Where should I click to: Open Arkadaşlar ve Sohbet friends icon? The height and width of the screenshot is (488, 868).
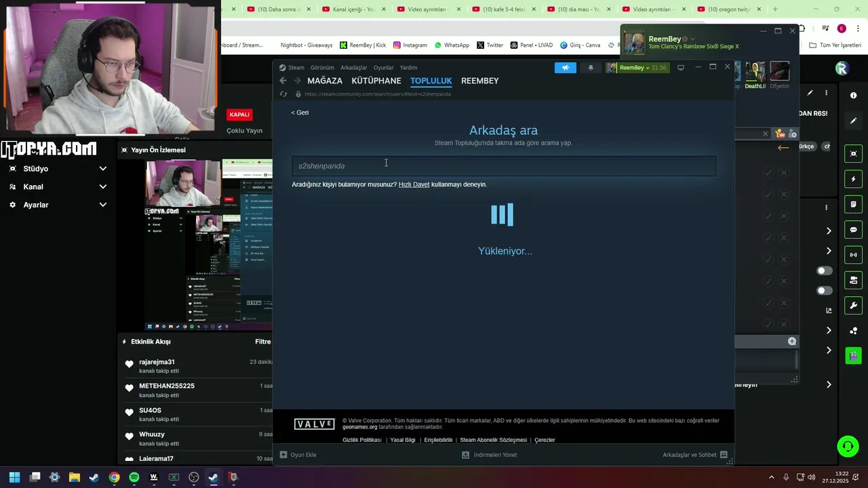pyautogui.click(x=724, y=455)
